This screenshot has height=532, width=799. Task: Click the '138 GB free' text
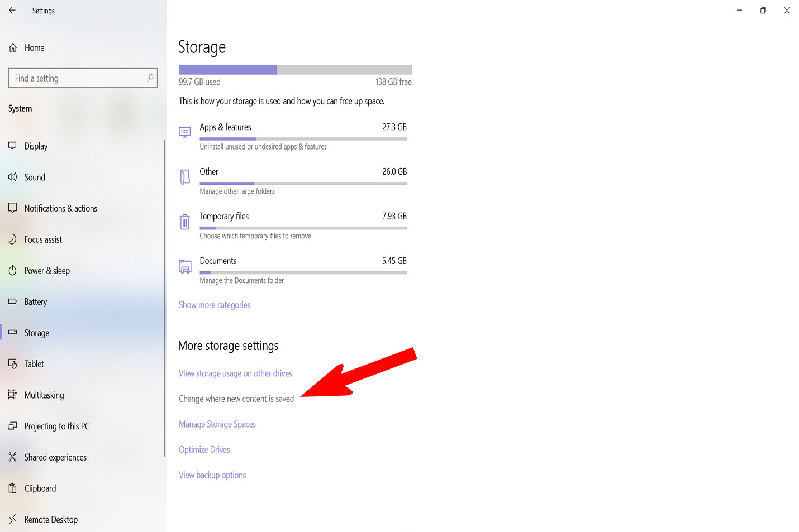tap(393, 82)
